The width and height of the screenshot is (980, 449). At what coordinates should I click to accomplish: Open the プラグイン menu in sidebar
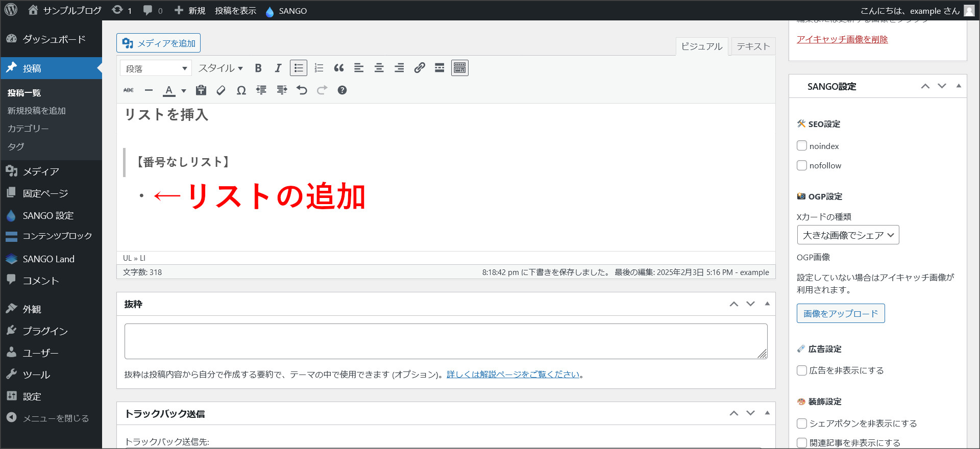coord(45,331)
